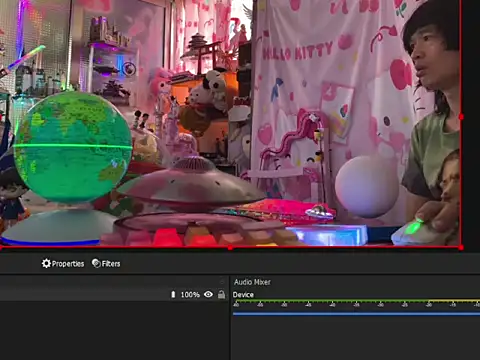Toggle the source visibility eye icon
This screenshot has width=480, height=360.
coord(208,294)
